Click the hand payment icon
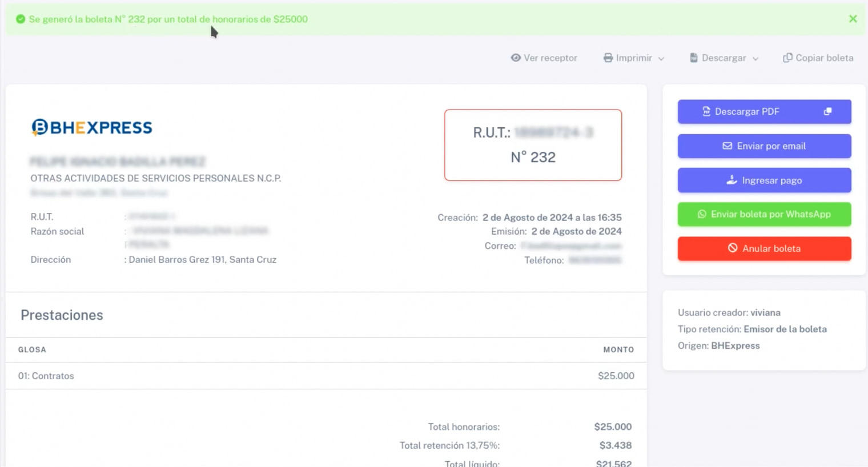This screenshot has width=868, height=467. 732,180
